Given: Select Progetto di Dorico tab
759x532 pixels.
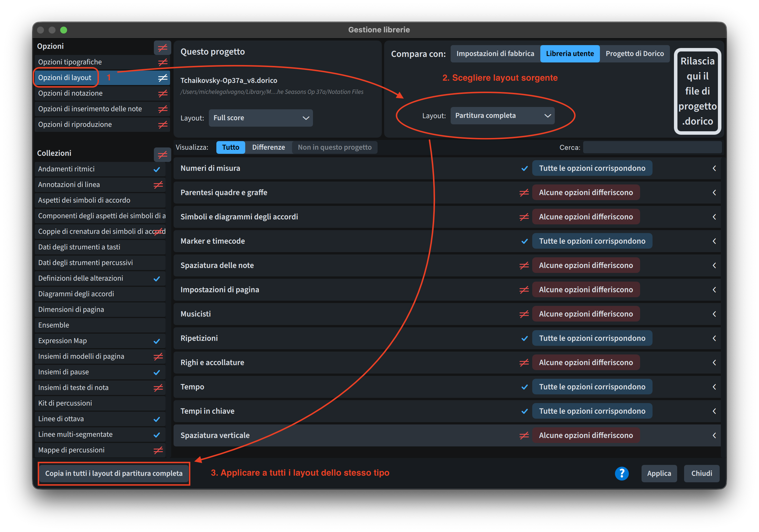Looking at the screenshot, I should point(634,53).
